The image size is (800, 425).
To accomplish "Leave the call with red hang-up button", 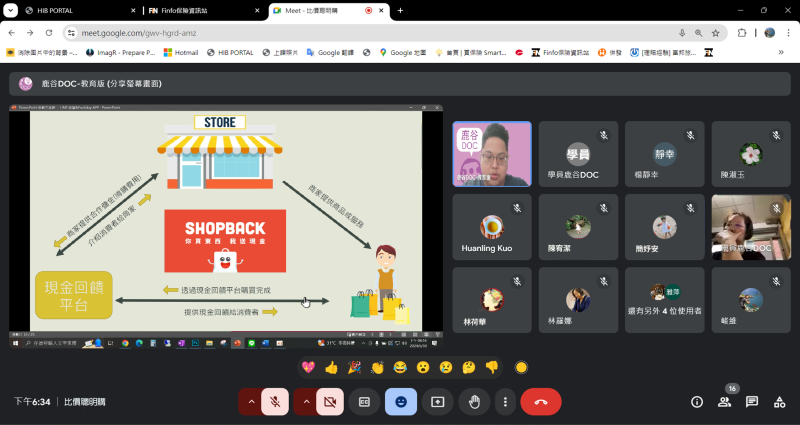I will [541, 402].
